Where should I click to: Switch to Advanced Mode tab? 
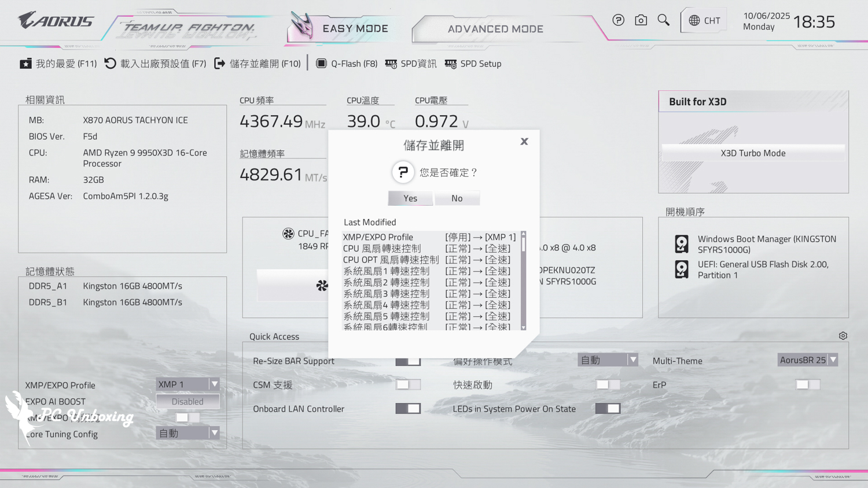(x=495, y=29)
